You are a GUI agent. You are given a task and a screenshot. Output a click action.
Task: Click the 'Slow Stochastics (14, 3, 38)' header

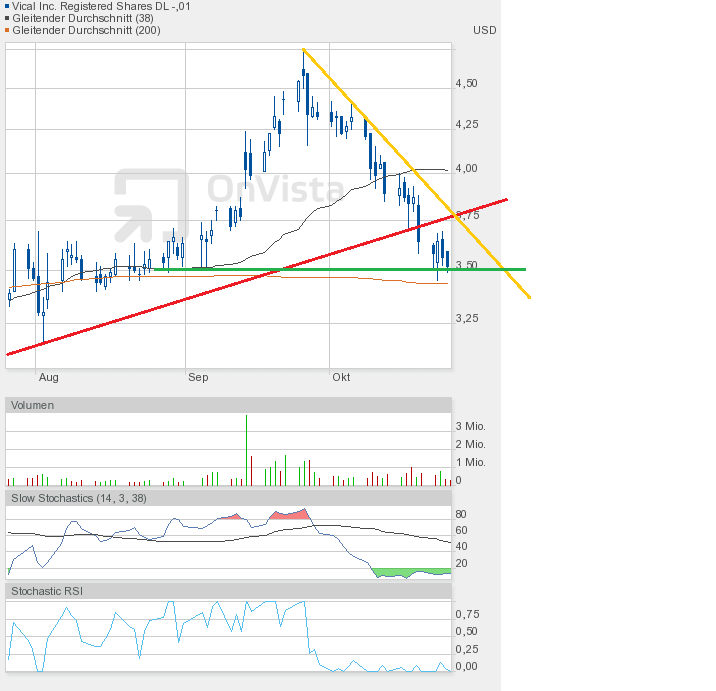228,498
